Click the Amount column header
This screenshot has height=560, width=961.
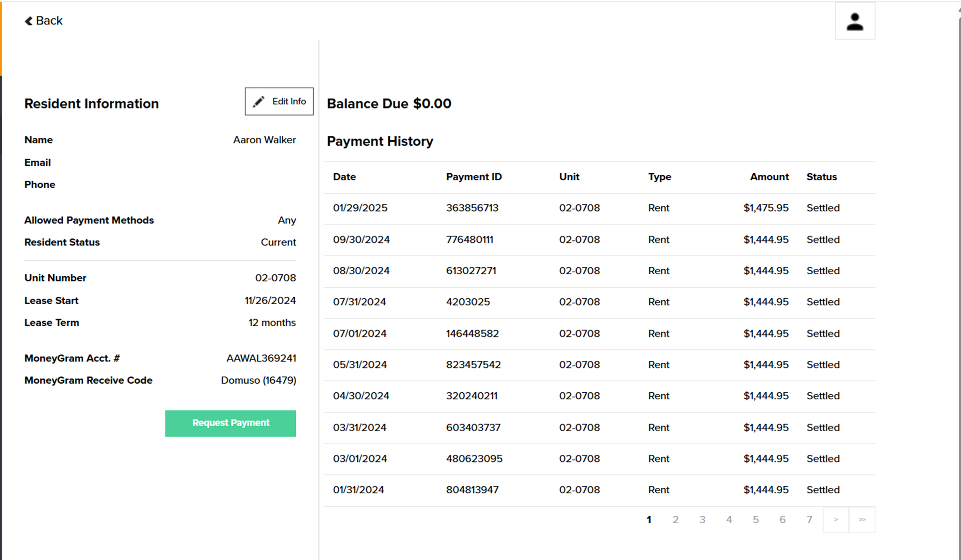click(x=769, y=177)
